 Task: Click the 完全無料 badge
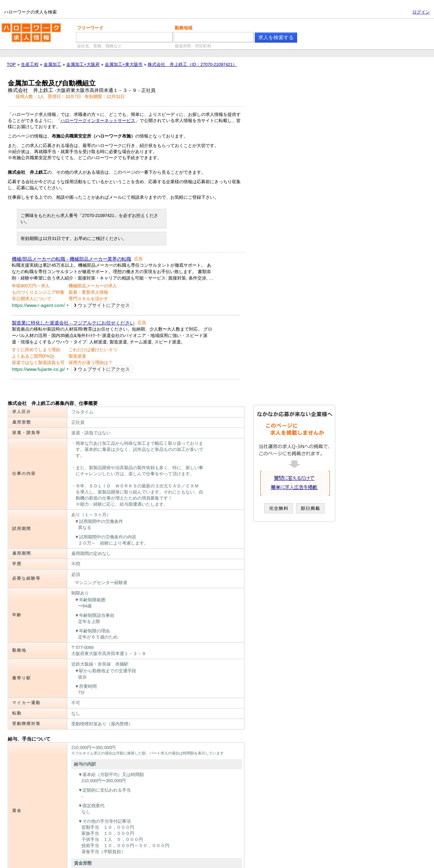click(279, 508)
